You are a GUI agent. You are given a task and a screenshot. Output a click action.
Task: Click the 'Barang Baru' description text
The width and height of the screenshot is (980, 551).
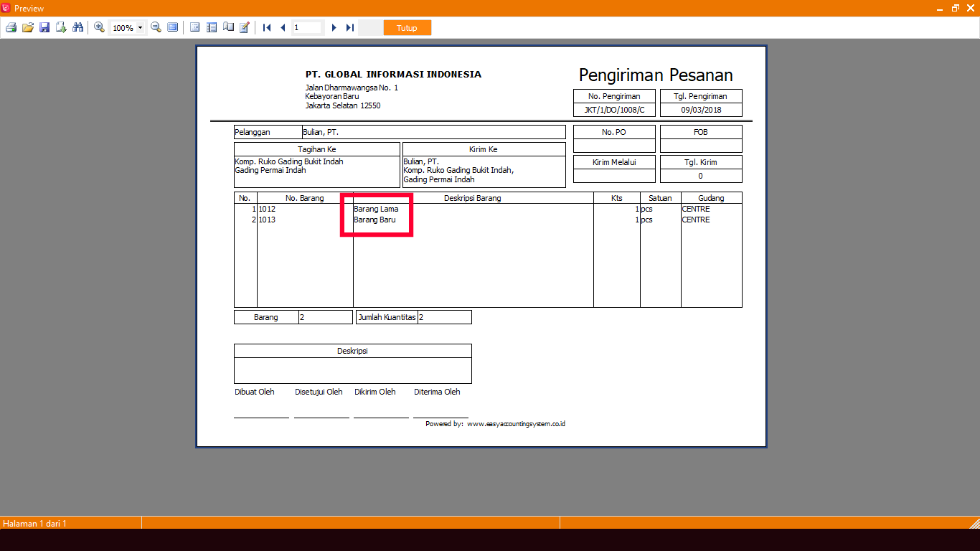point(374,220)
